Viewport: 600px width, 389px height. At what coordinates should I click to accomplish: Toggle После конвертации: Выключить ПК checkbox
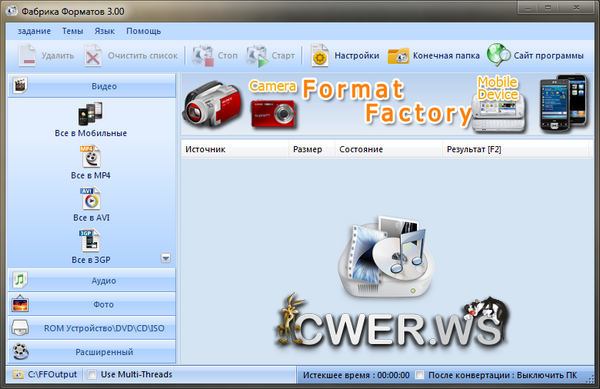coord(420,375)
